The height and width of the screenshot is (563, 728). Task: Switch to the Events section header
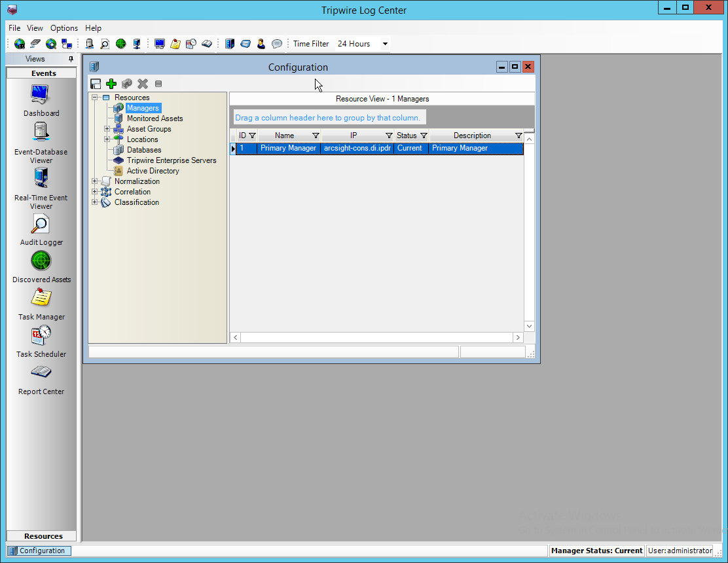(x=41, y=73)
